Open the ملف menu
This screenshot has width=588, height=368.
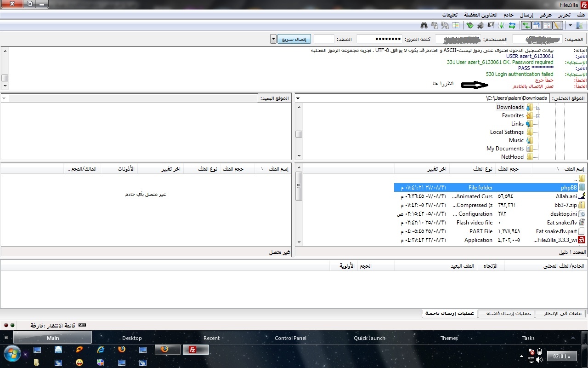click(582, 15)
